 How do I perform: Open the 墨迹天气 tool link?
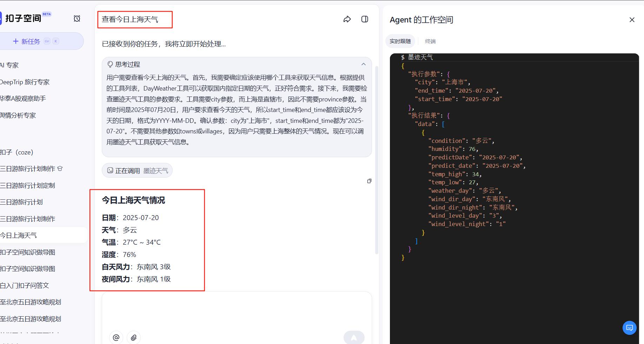pyautogui.click(x=155, y=170)
